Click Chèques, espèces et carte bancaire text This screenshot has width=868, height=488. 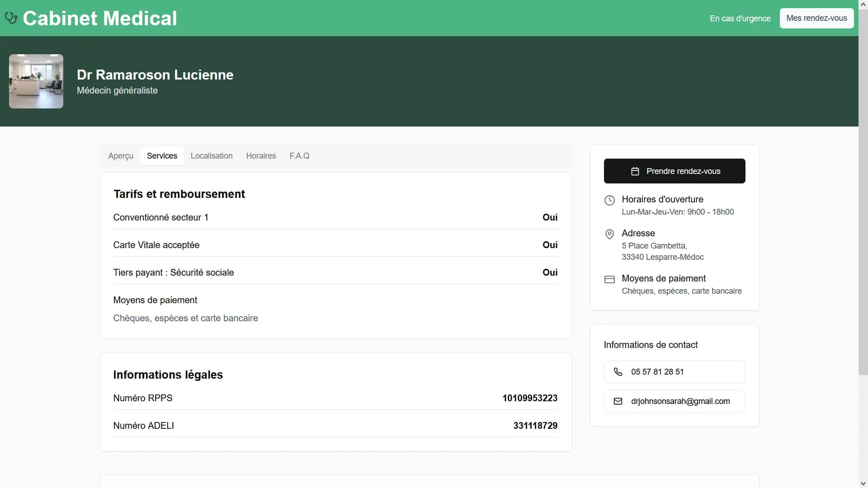point(185,318)
